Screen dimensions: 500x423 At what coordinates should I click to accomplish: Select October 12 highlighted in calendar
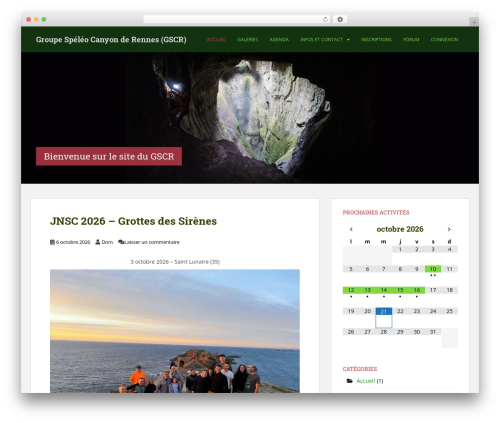coord(351,290)
